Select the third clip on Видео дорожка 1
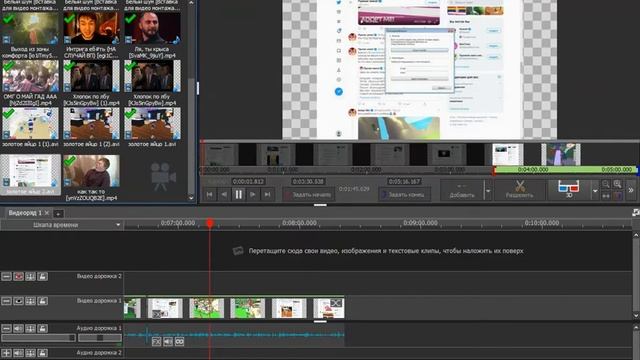 coord(207,308)
